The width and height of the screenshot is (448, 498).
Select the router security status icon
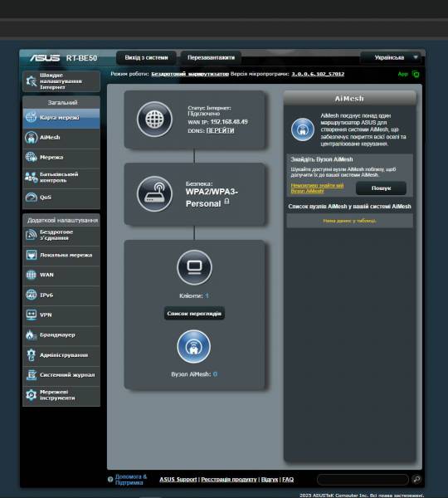154,193
